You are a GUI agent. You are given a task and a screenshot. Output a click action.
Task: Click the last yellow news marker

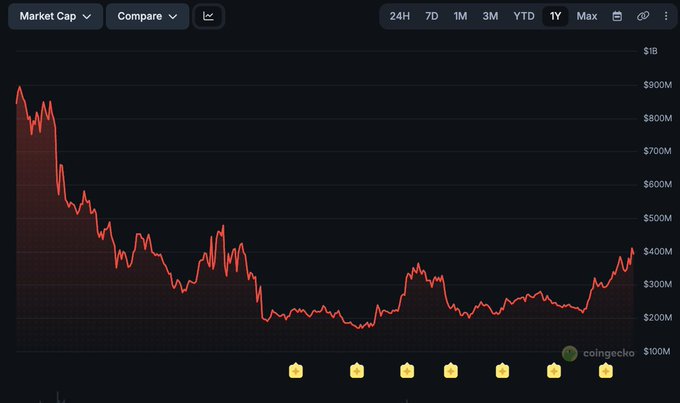point(605,371)
